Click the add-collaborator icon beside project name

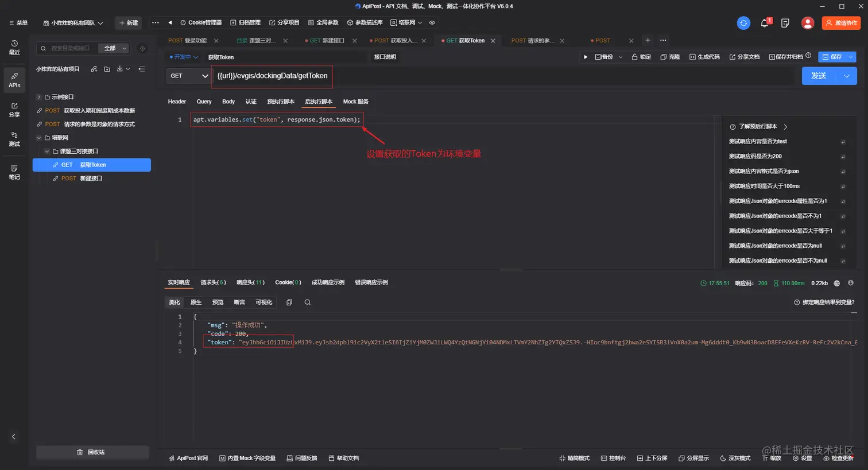94,69
